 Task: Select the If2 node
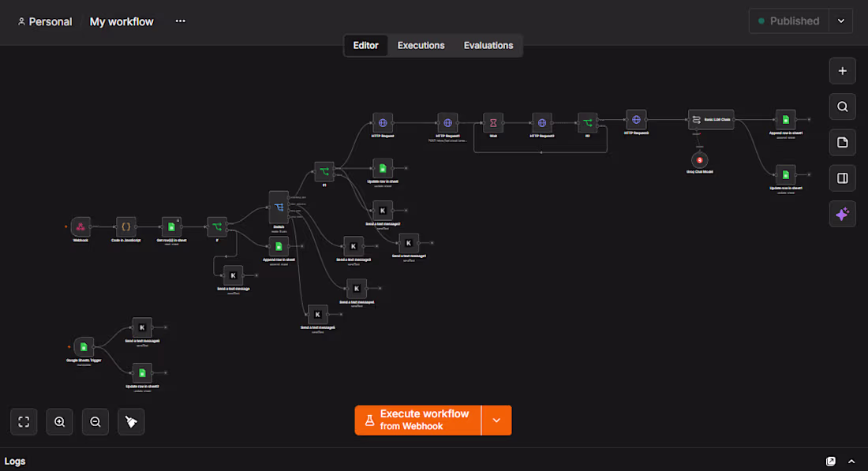coord(587,123)
